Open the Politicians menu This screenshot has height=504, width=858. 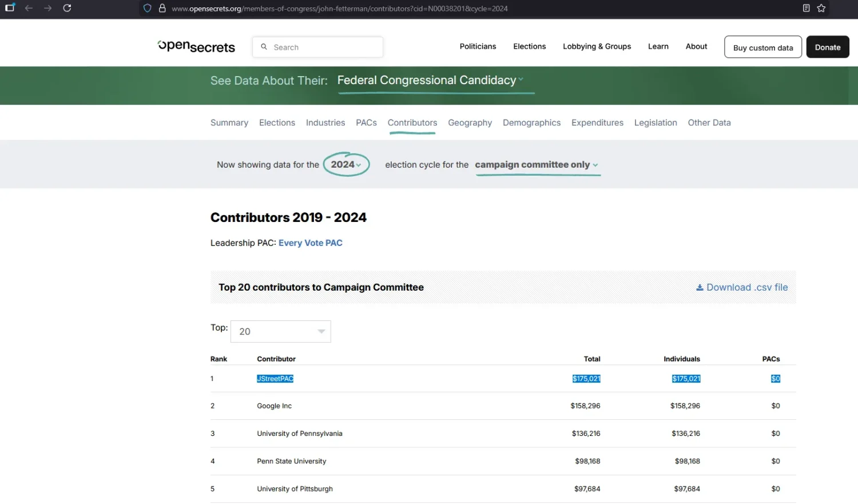(x=478, y=46)
